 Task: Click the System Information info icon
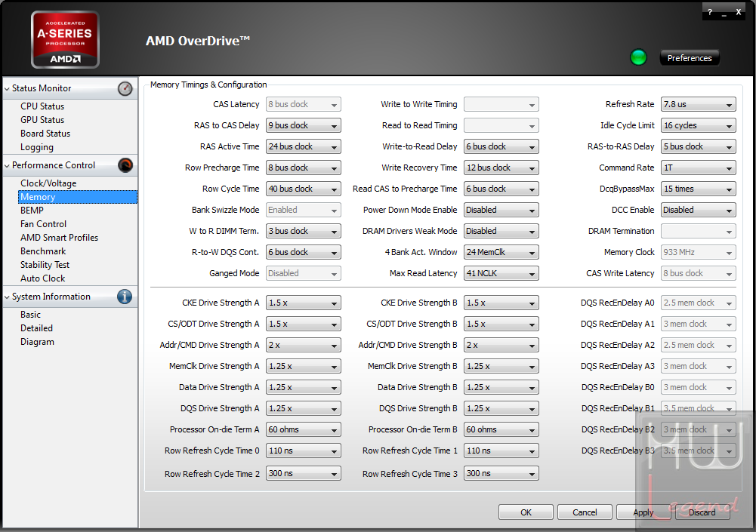[125, 297]
